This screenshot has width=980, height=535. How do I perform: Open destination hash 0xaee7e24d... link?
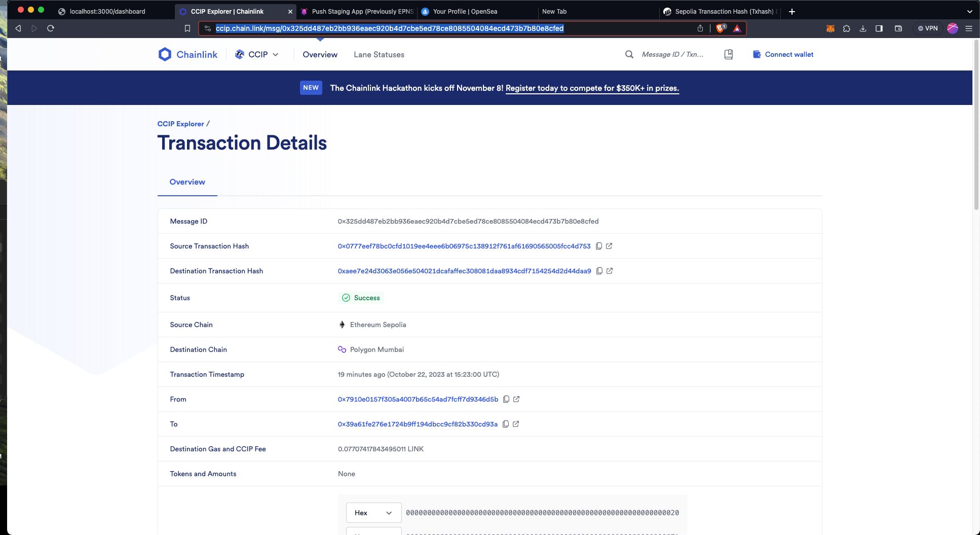(464, 271)
